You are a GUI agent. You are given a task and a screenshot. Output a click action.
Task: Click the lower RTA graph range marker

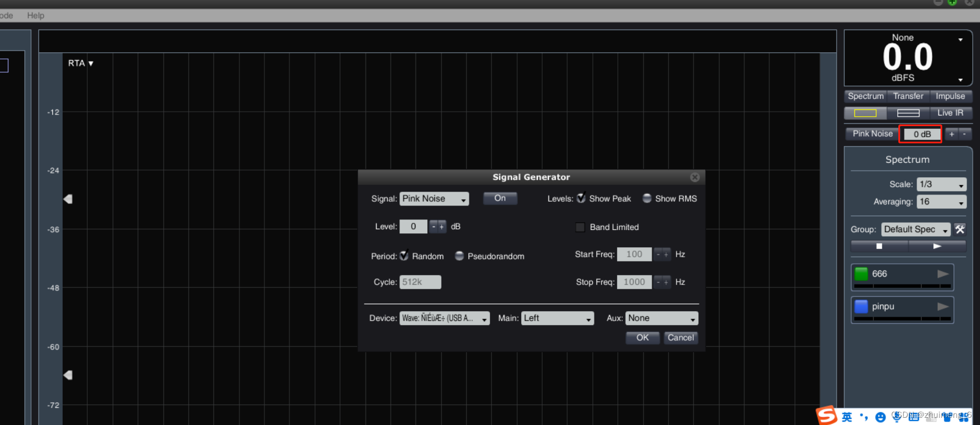click(68, 375)
